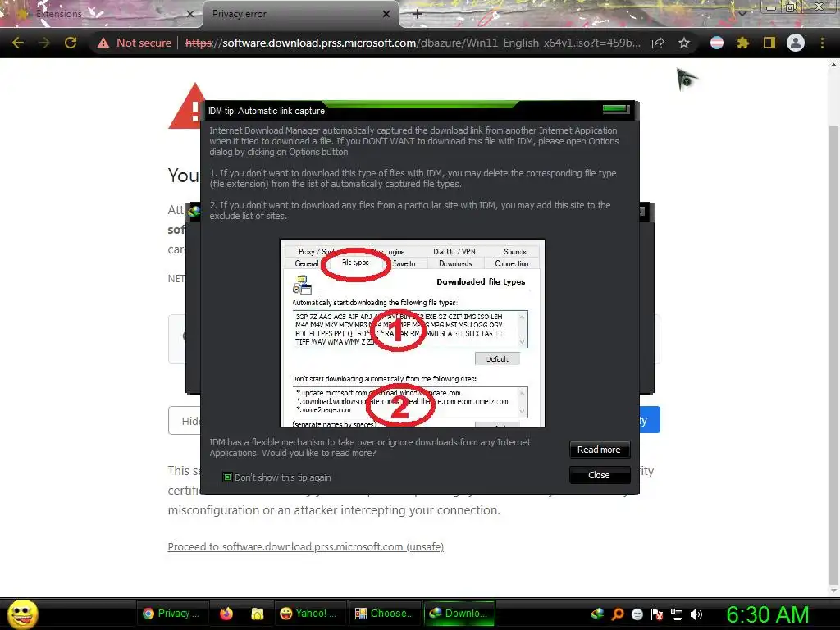This screenshot has height=630, width=840.
Task: Open the volume speaker tray icon
Action: click(x=696, y=614)
